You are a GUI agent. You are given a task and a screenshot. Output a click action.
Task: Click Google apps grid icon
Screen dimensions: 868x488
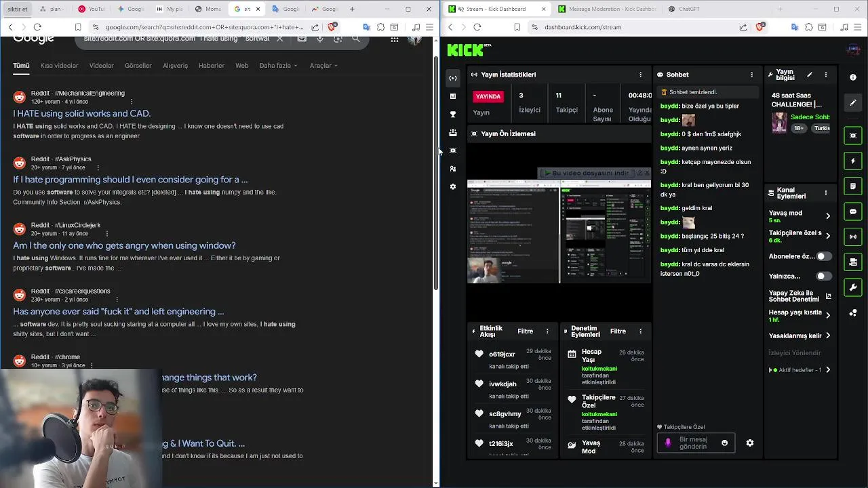[x=394, y=39]
